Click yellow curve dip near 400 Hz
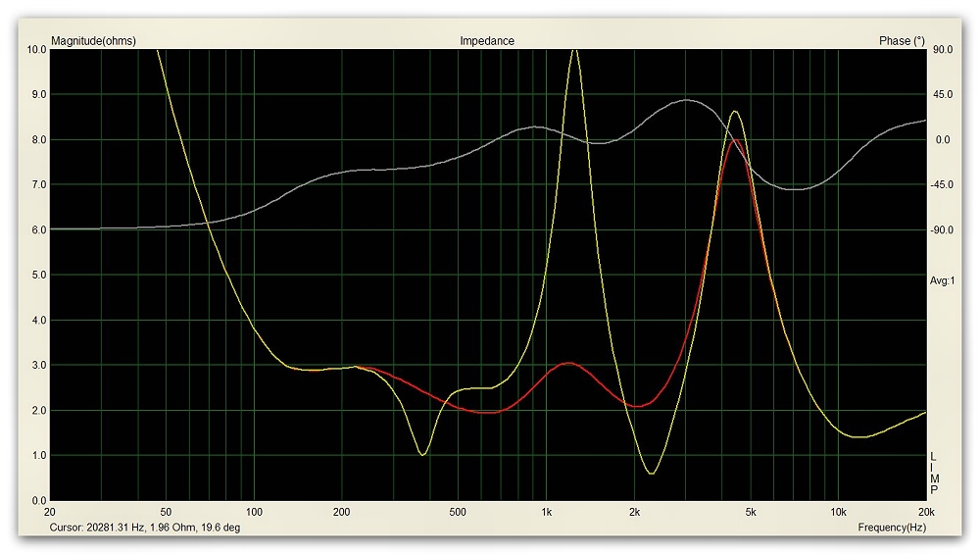This screenshot has width=980, height=554. (x=421, y=454)
